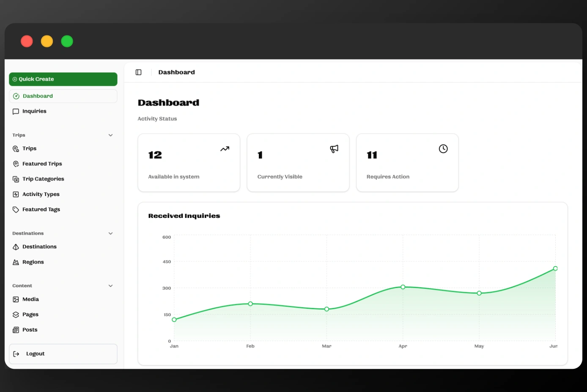This screenshot has width=587, height=392.
Task: Go to Trips in the sidebar
Action: point(63,148)
